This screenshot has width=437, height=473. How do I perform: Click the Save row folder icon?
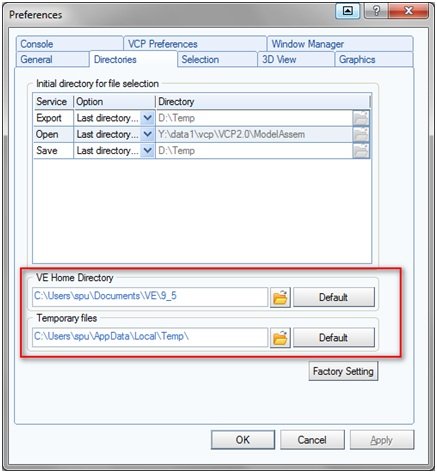361,151
